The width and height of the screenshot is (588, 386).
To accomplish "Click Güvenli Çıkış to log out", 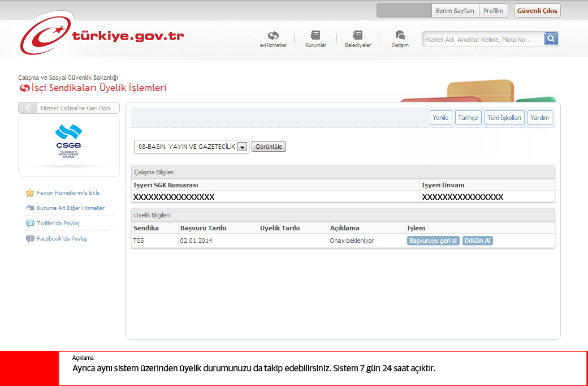I will point(537,10).
